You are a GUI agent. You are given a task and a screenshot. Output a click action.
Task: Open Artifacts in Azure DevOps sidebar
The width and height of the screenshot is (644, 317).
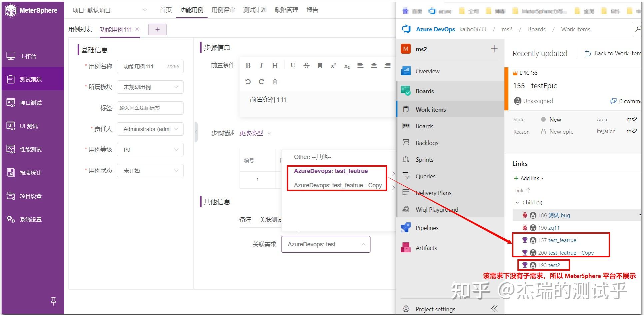click(426, 248)
